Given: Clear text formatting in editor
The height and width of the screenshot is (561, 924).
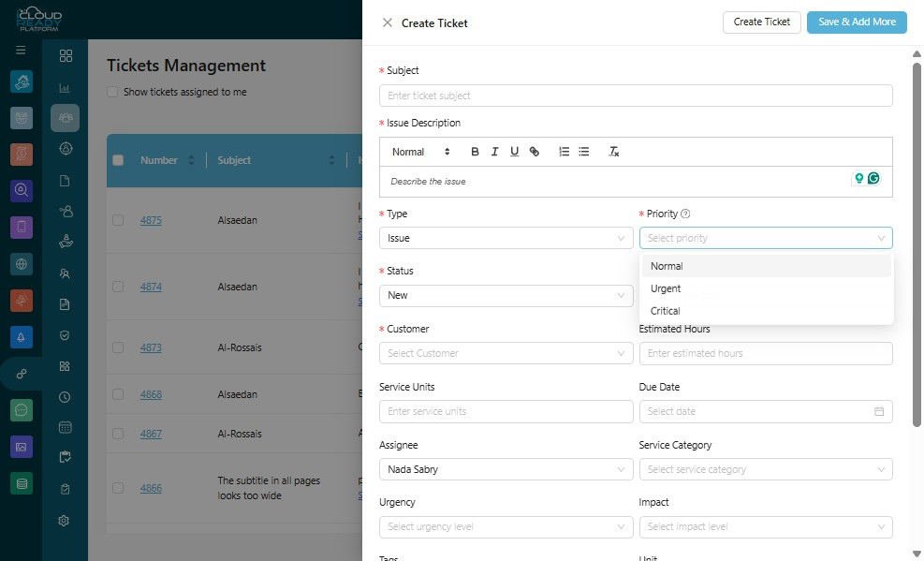Looking at the screenshot, I should [613, 152].
